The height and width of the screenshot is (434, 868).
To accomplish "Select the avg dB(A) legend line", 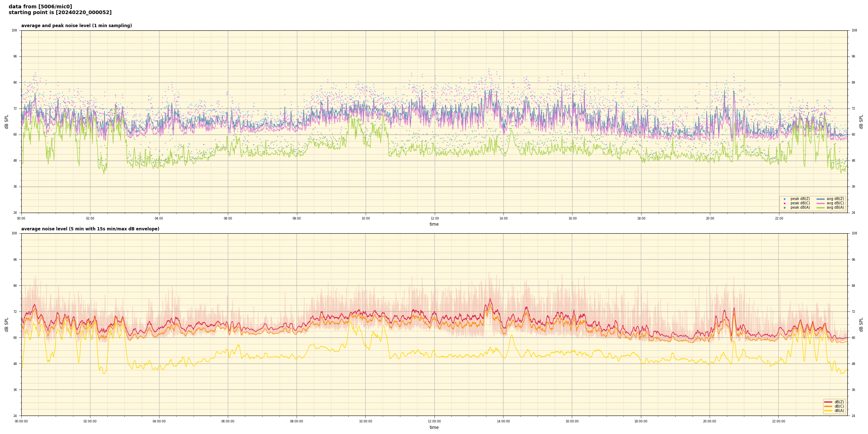I will [x=820, y=208].
